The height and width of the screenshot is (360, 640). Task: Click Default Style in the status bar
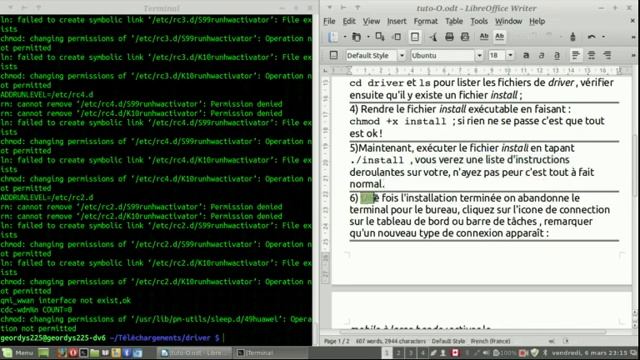tap(448, 341)
